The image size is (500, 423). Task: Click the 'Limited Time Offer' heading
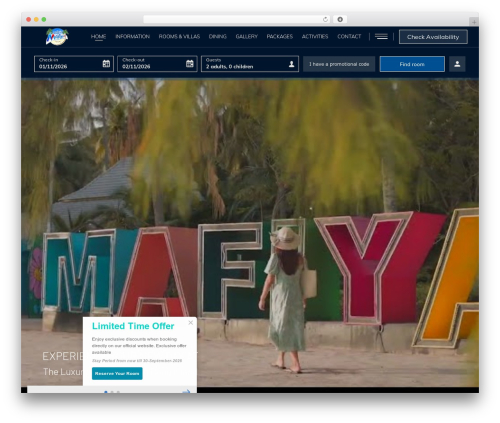pos(133,326)
